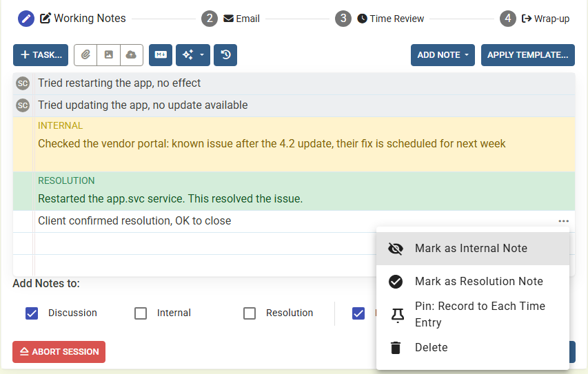The height and width of the screenshot is (374, 588).
Task: Select the note 'Tried restarting the app, no effect'
Action: pyautogui.click(x=119, y=83)
